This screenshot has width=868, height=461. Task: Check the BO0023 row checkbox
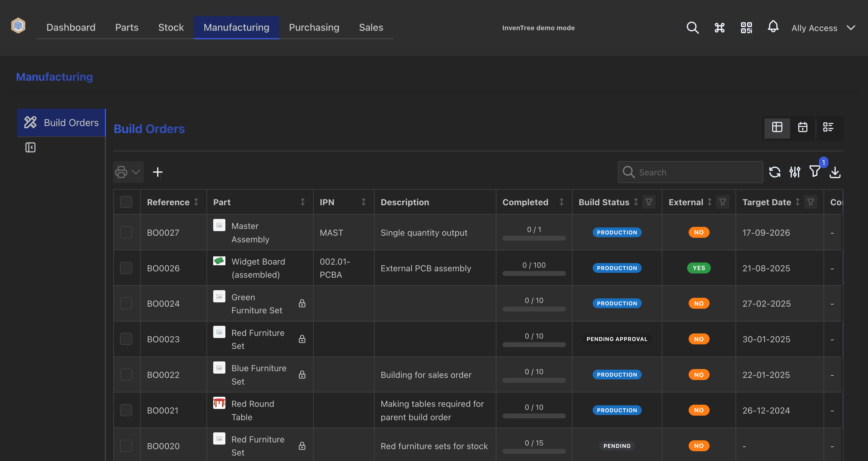point(126,339)
